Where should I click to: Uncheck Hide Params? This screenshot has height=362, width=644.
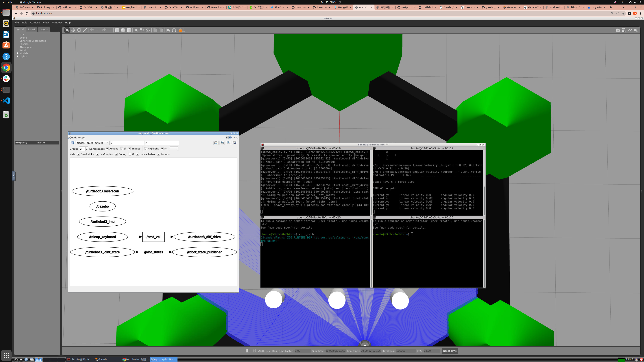click(158, 154)
